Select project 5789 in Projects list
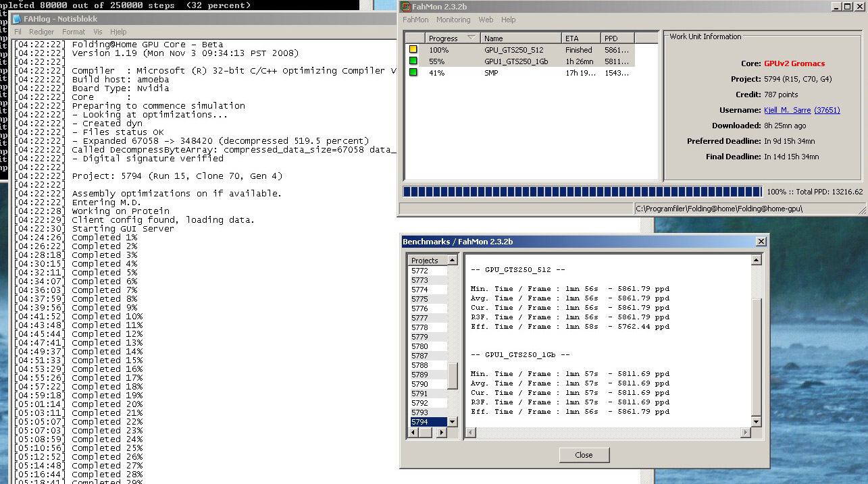 tap(427, 375)
